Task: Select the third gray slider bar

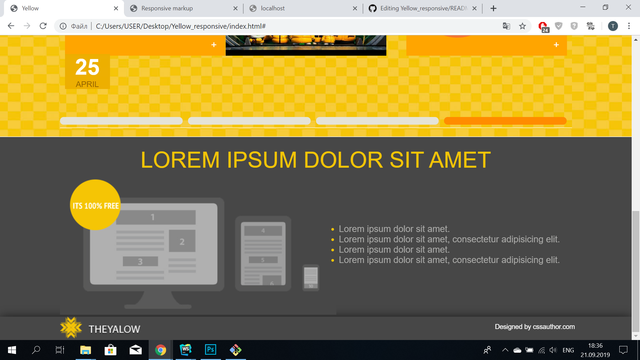Action: coord(377,121)
